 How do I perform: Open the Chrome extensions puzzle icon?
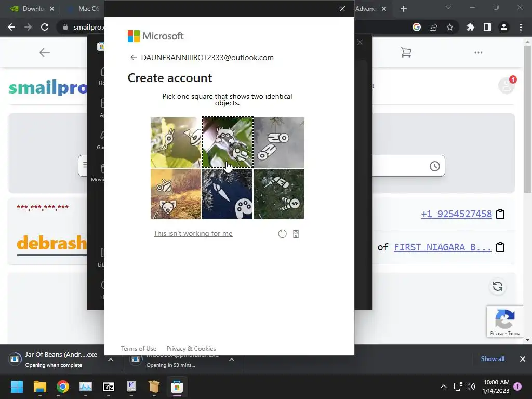click(x=470, y=27)
